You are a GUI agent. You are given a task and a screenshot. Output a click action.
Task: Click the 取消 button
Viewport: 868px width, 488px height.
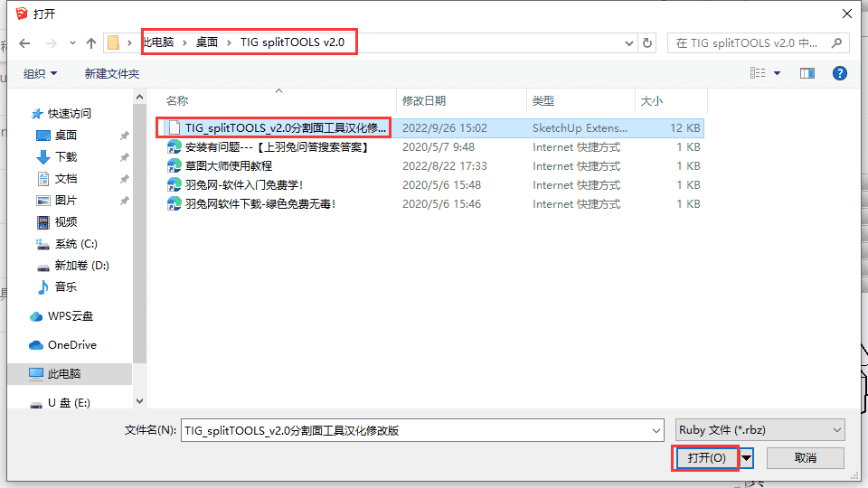(x=805, y=457)
